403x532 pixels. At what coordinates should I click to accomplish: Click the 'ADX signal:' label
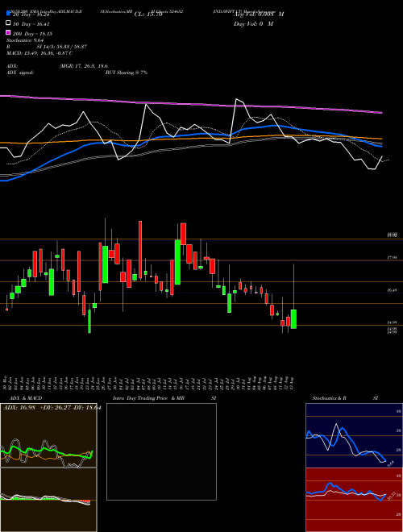point(20,73)
